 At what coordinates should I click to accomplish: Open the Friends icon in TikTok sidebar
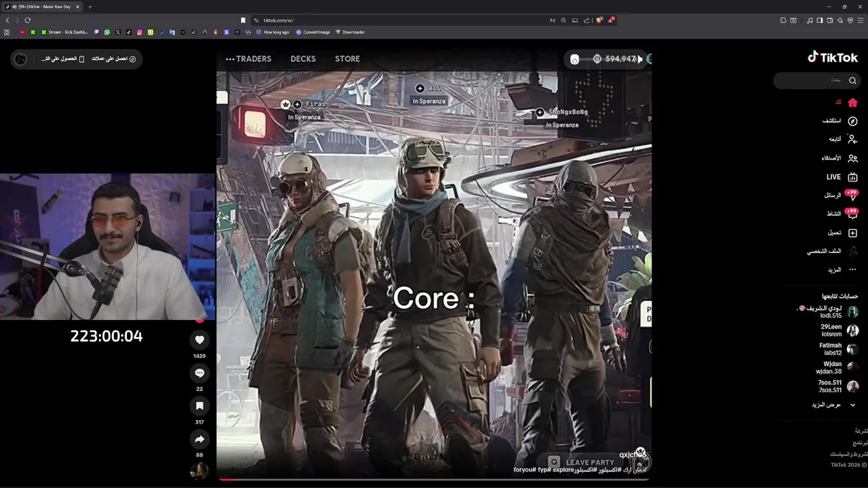[x=852, y=158]
